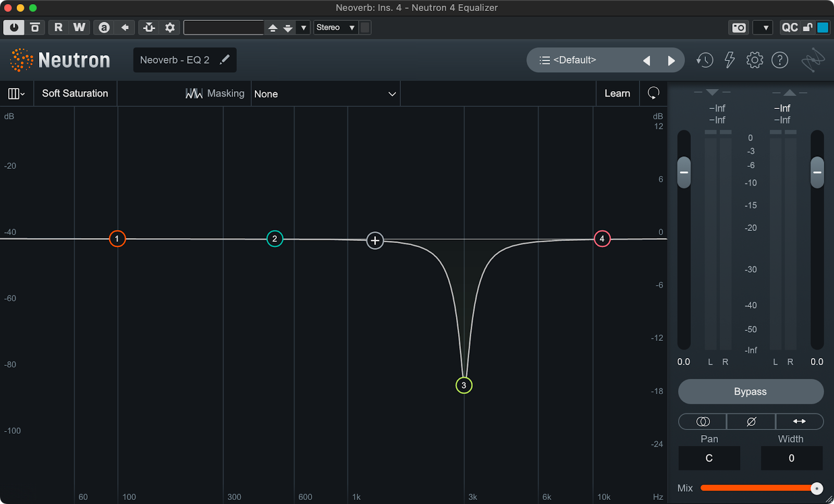Open the Masking source None dropdown

pos(325,94)
